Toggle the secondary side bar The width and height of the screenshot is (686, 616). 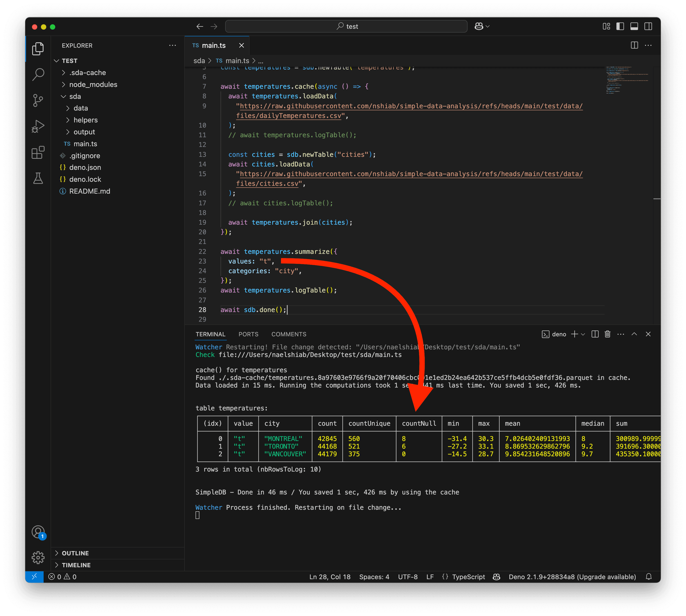coord(648,27)
